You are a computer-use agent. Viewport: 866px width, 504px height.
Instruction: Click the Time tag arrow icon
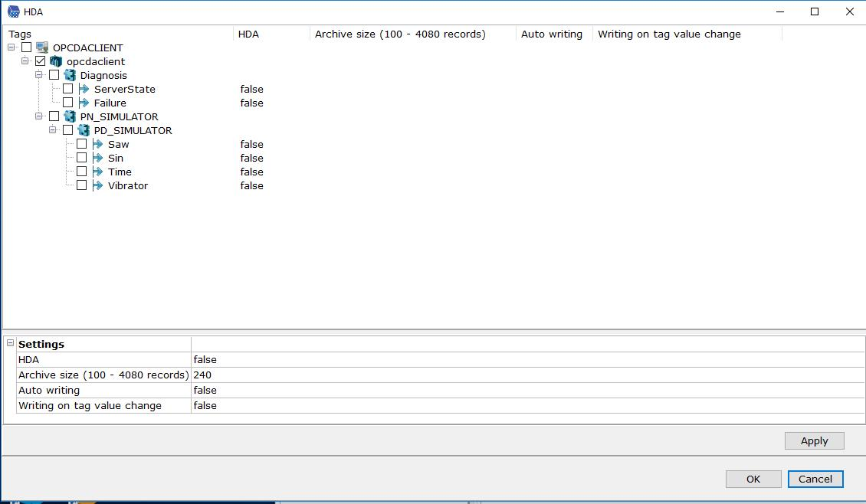pyautogui.click(x=97, y=172)
